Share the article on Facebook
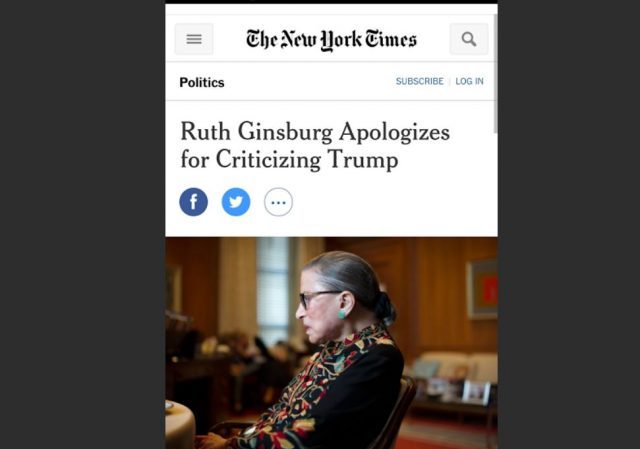This screenshot has width=640, height=449. click(x=193, y=202)
